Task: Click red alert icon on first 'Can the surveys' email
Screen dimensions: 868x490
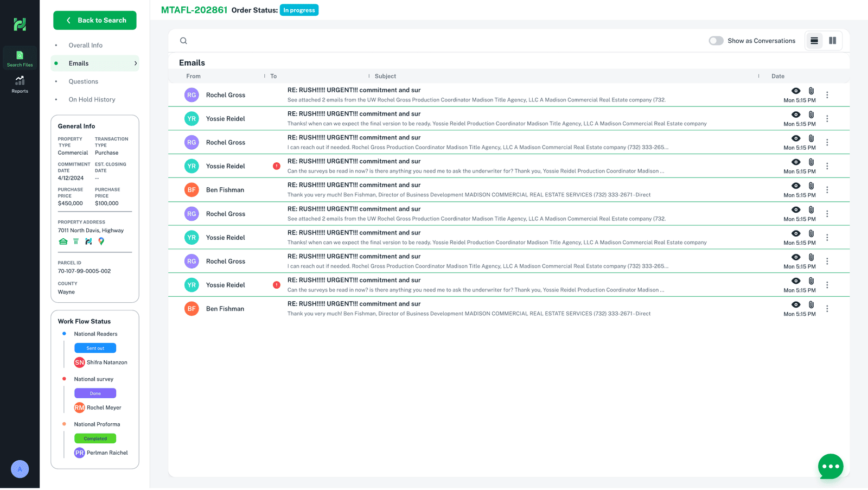Action: [277, 166]
